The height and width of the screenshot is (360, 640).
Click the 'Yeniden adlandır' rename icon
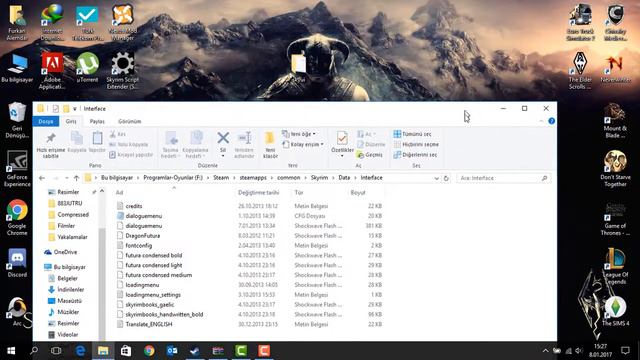(244, 138)
